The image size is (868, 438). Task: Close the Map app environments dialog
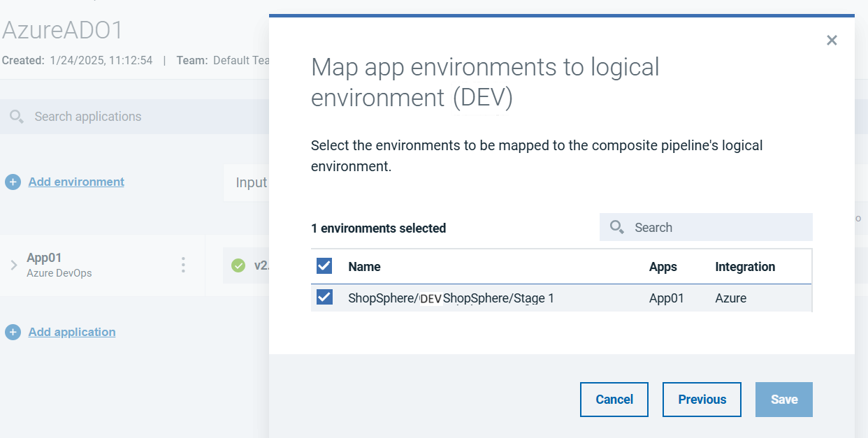832,41
